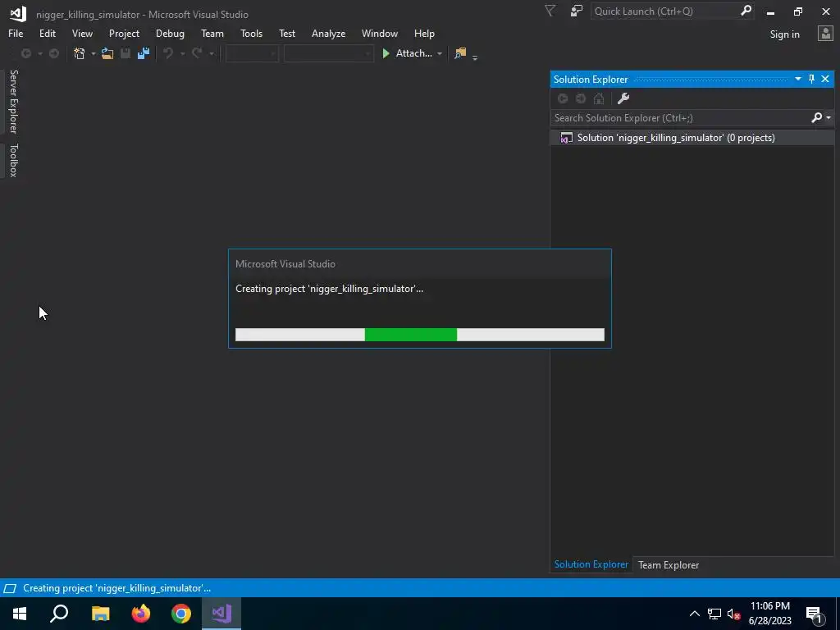Click the Solution Explorer Properties wrench icon
This screenshot has height=630, width=840.
(x=623, y=98)
